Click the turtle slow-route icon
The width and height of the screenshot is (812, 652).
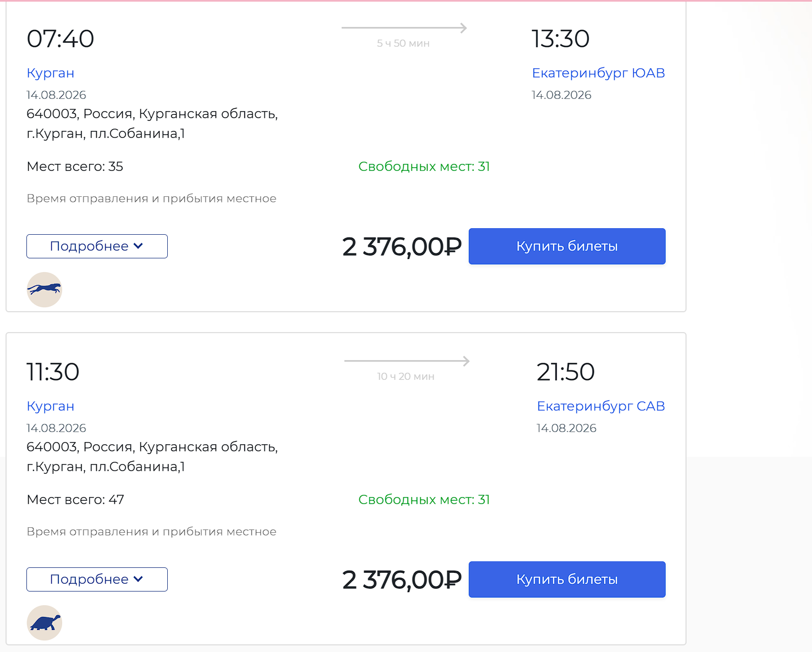point(45,623)
